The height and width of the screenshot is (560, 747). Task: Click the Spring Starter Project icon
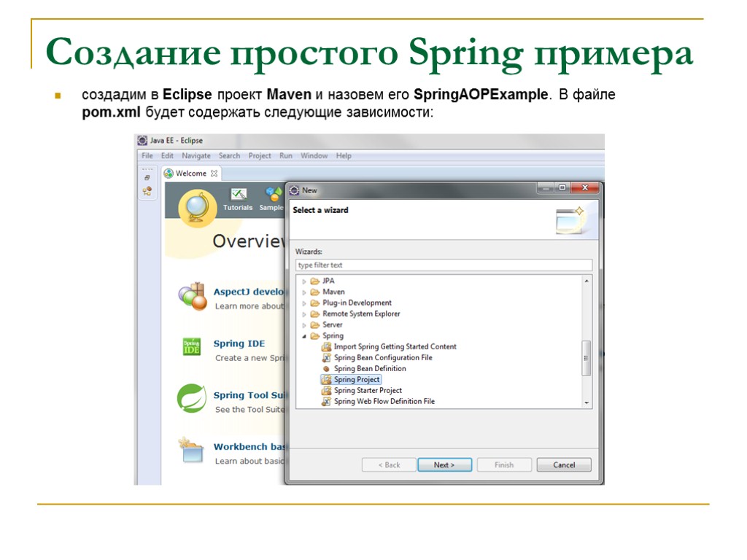tap(326, 391)
